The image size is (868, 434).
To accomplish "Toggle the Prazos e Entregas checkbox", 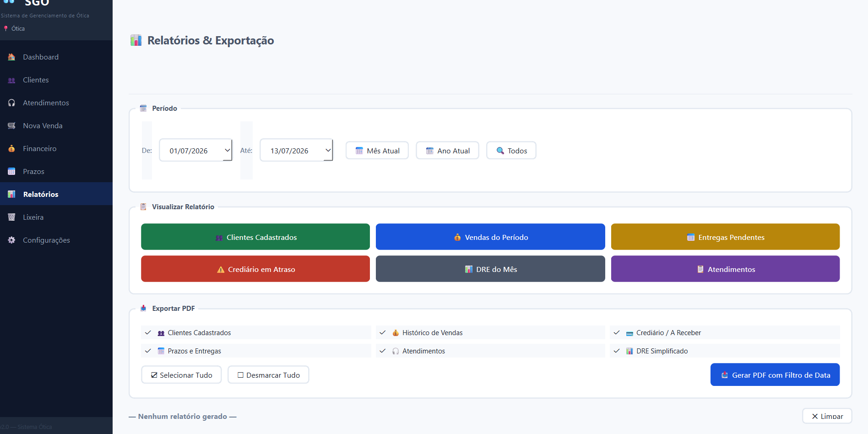I will (148, 351).
